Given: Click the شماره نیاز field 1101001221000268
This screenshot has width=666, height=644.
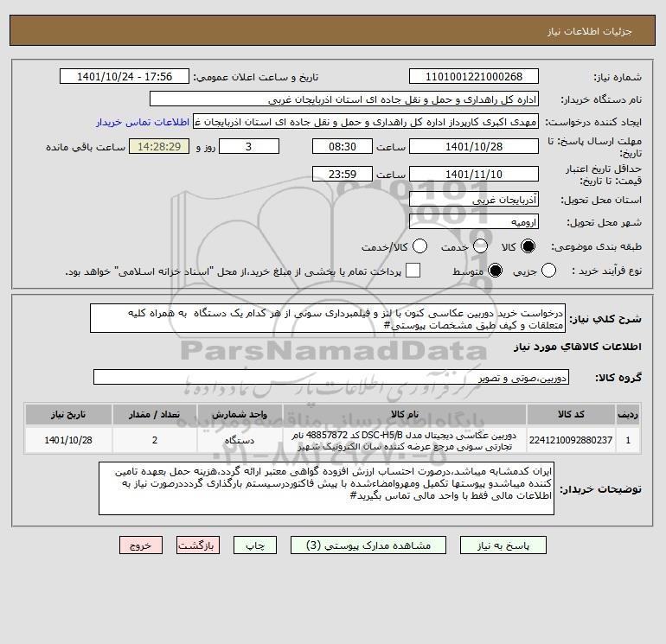Looking at the screenshot, I should 474,76.
